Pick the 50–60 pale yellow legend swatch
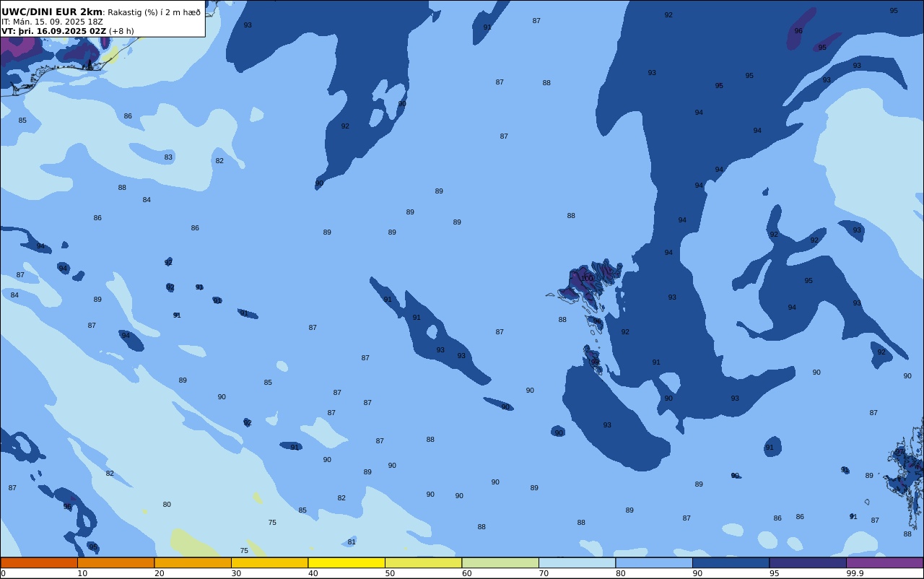Screen dimensions: 924x579 coord(423,562)
